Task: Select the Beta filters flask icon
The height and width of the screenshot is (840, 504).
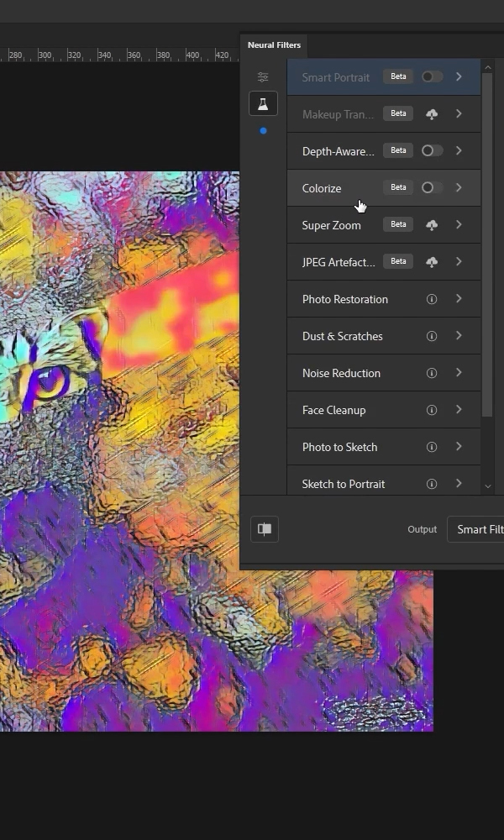Action: coord(263,104)
